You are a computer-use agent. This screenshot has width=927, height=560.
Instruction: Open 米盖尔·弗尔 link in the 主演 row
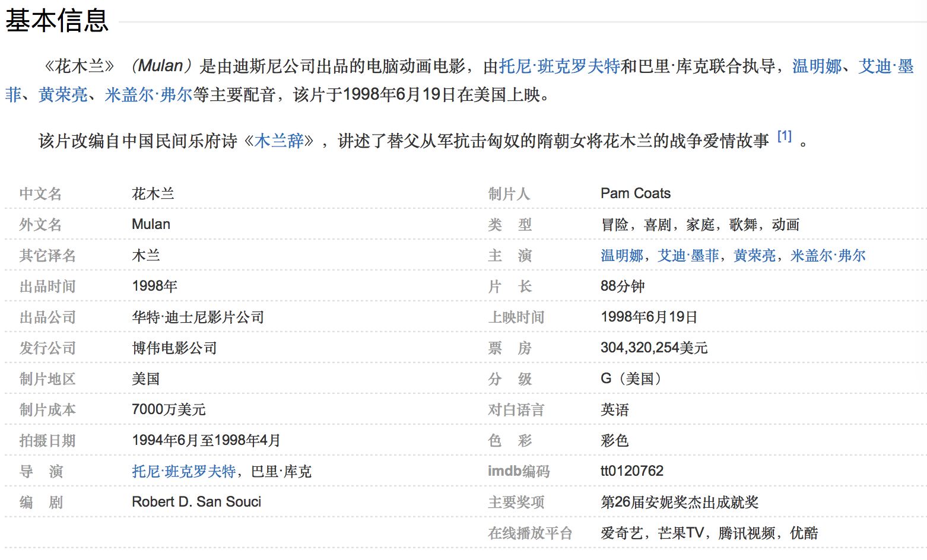tap(828, 256)
